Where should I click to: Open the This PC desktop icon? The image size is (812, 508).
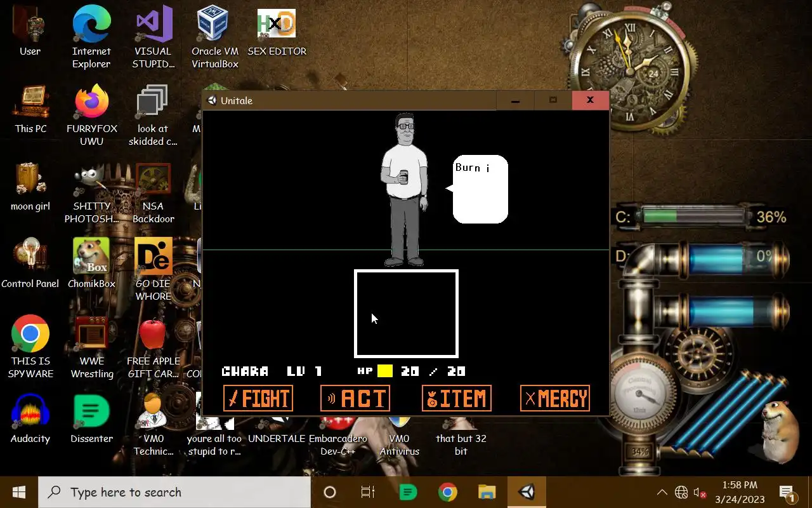point(30,109)
